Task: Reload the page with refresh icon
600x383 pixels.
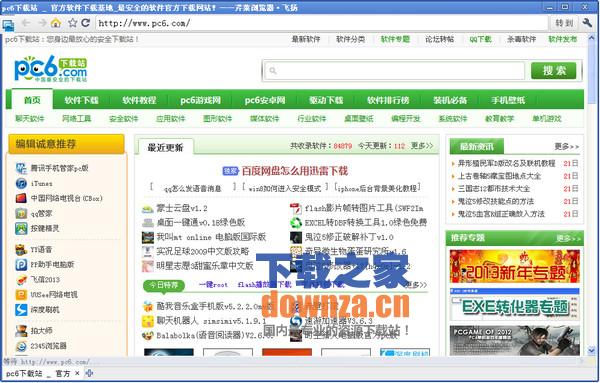Action: pos(86,23)
